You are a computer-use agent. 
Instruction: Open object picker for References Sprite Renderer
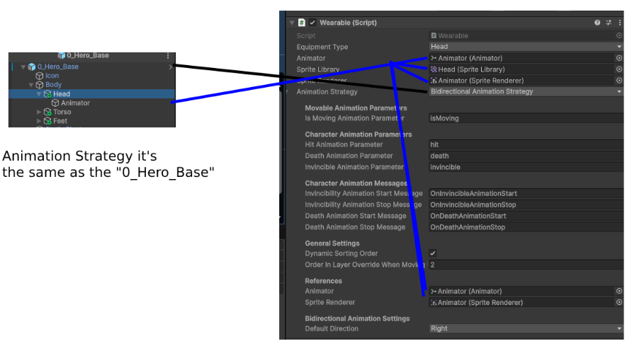(618, 302)
